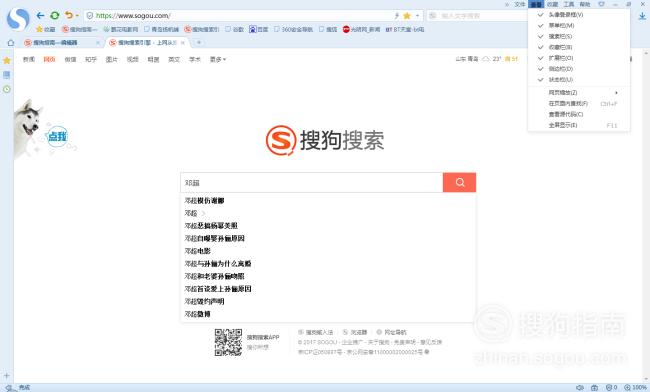This screenshot has height=392, width=650.
Task: Click the download arrow icon
Action: tap(642, 16)
